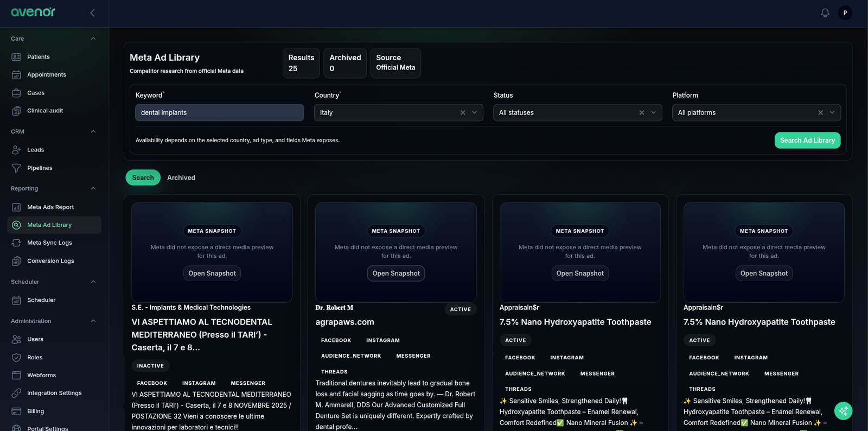Collapse the Care section
868x431 pixels.
point(93,39)
